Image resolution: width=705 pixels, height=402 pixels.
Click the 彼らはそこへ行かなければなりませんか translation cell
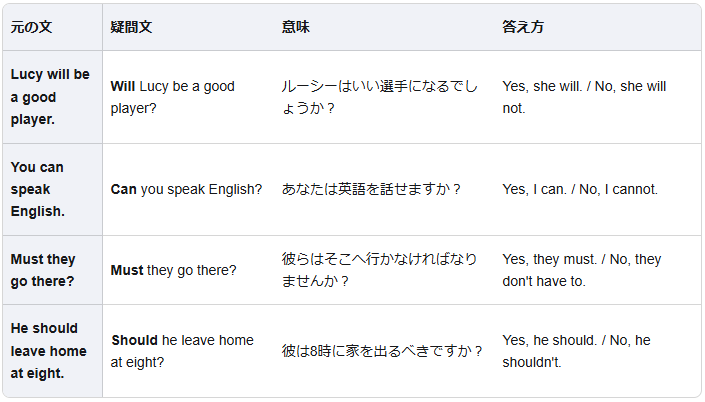[380, 270]
